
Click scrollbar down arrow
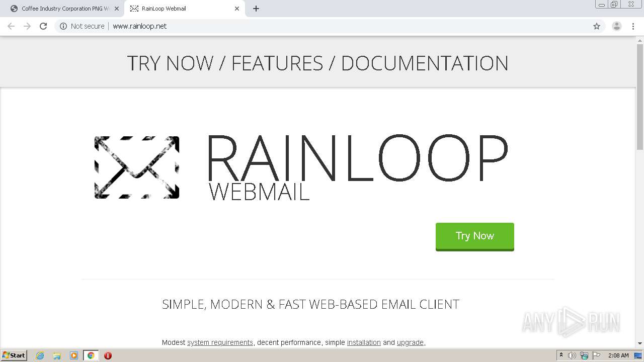pos(640,343)
